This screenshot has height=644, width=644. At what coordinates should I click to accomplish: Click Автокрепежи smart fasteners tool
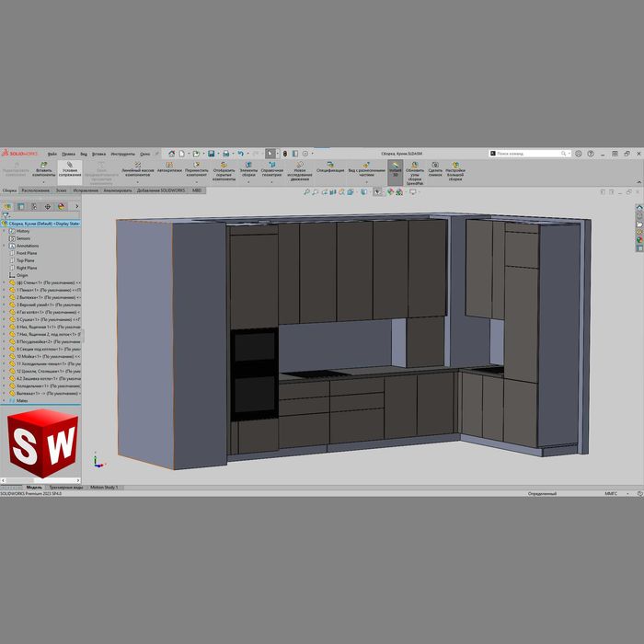tap(169, 167)
